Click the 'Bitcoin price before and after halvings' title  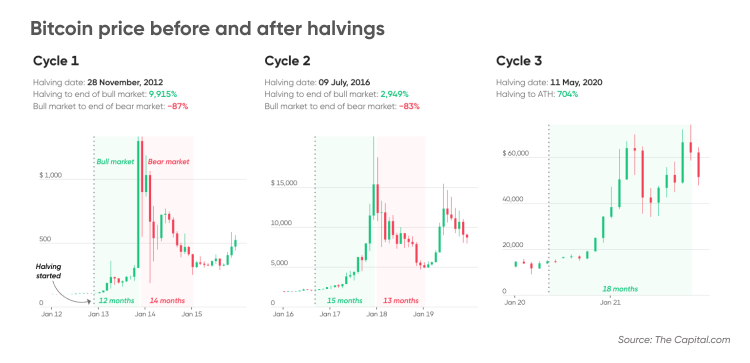(207, 29)
